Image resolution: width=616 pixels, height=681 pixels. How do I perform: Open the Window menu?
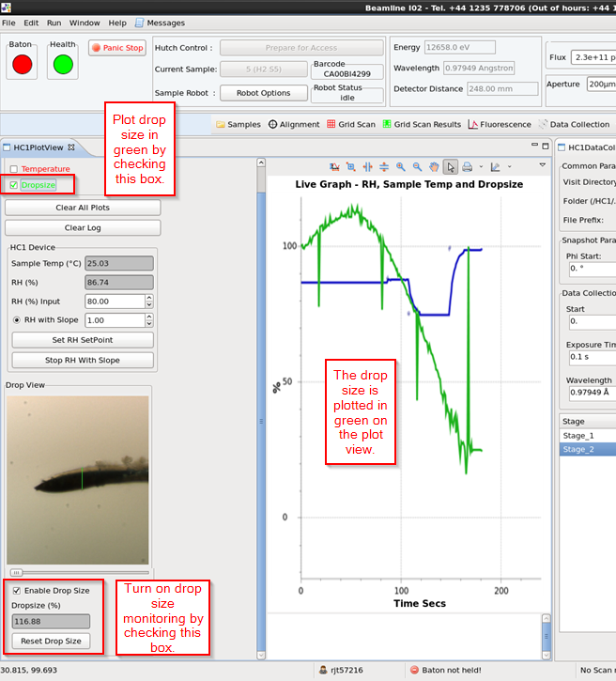85,23
